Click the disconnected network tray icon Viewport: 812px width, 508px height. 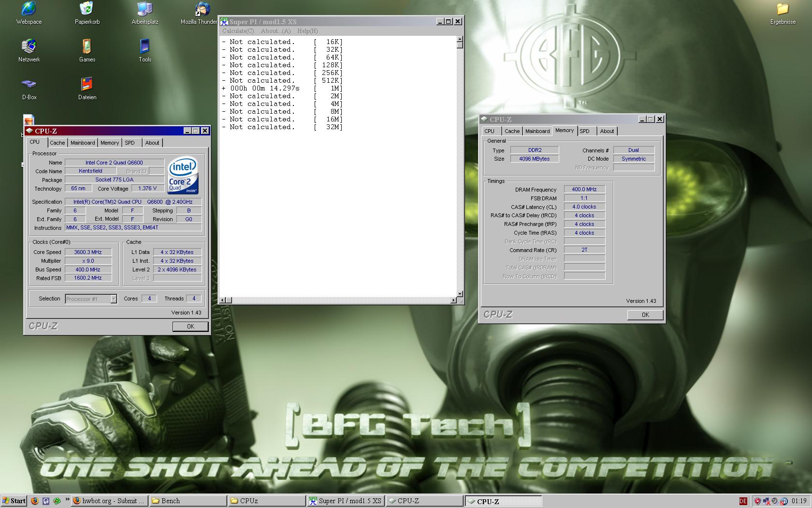pos(766,501)
